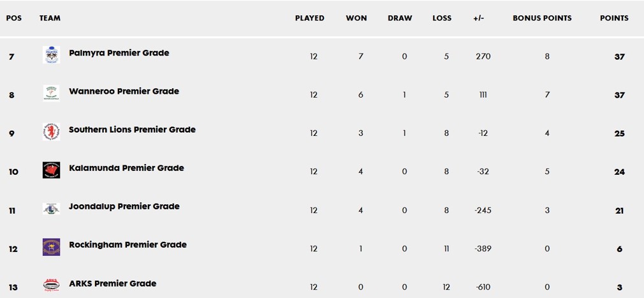Open the Rockingham purple club logo
The height and width of the screenshot is (298, 644).
tap(52, 247)
